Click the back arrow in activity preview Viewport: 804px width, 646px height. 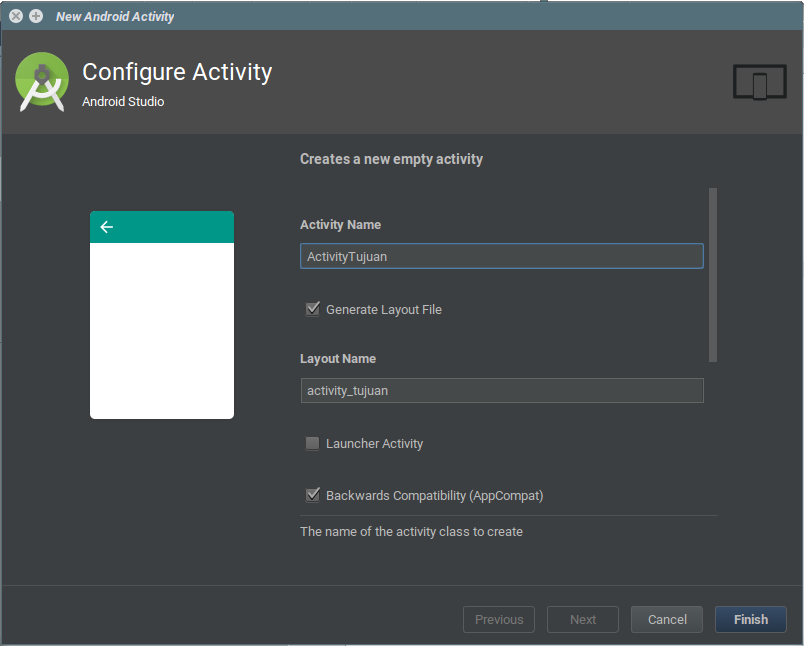107,227
